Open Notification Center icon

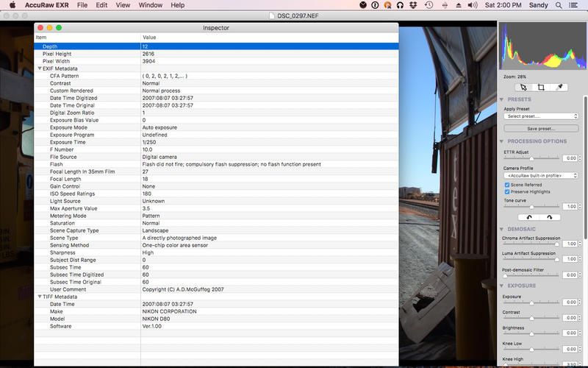(x=573, y=5)
